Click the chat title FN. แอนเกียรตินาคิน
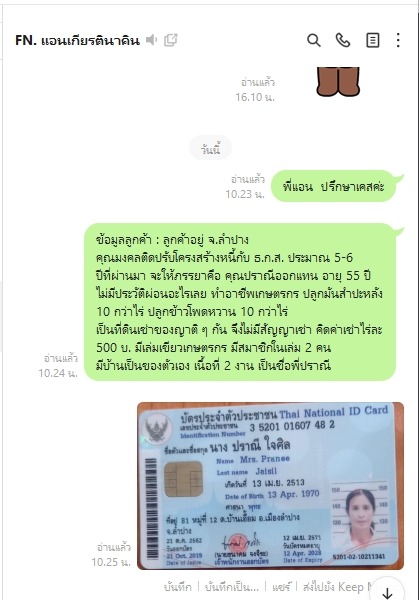Viewport: 419px width, 600px height. pos(78,40)
